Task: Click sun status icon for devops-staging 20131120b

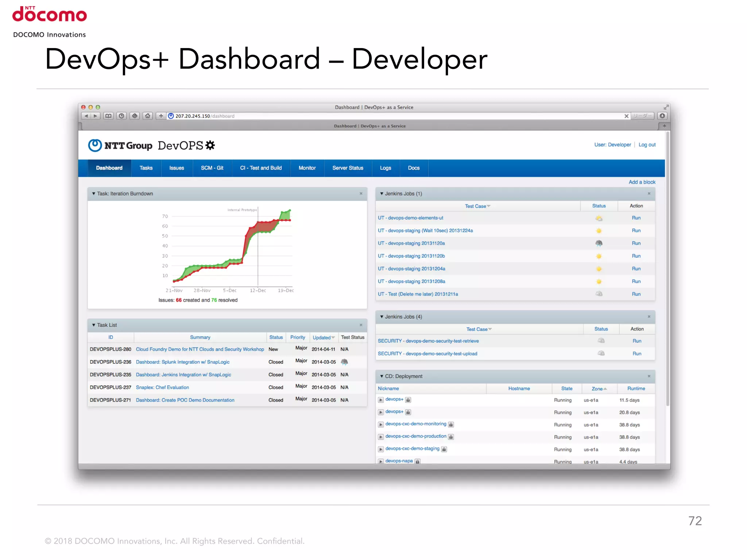Action: [599, 256]
